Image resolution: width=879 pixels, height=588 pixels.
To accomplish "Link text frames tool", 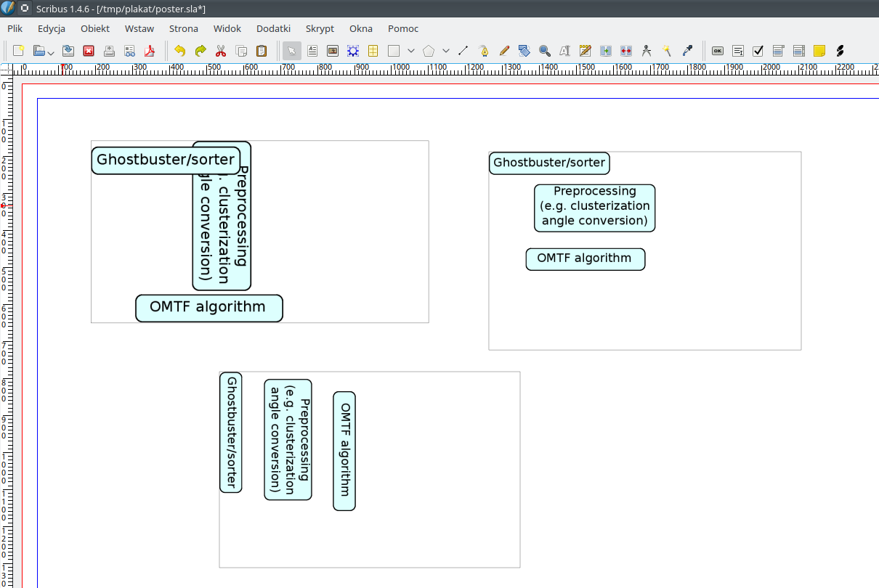I will tap(606, 51).
